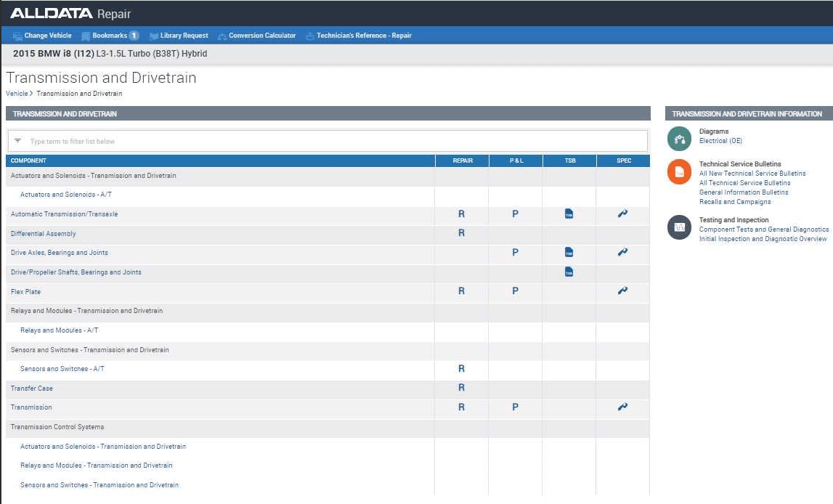The height and width of the screenshot is (504, 833).
Task: Click 2015 BMW i8 vehicle title
Action: (110, 54)
